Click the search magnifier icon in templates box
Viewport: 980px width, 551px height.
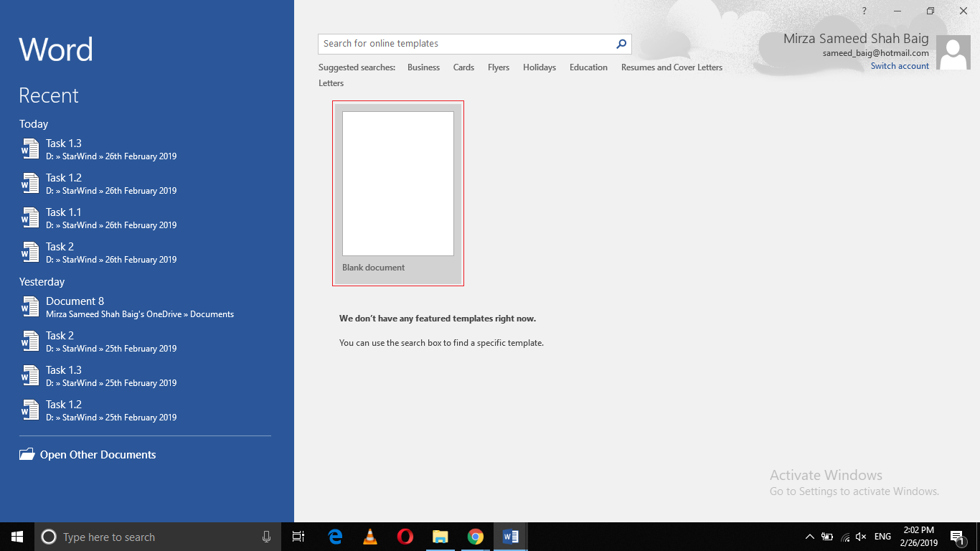pos(621,44)
